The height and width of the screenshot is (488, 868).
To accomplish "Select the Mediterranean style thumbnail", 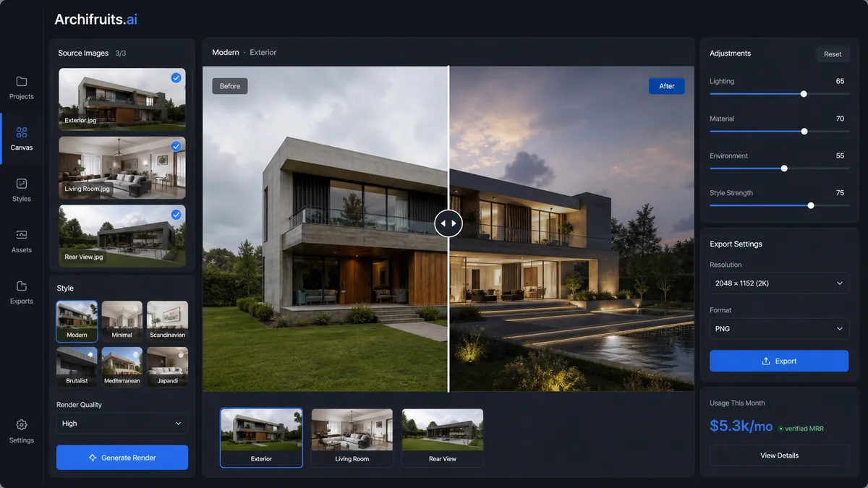I will click(122, 367).
